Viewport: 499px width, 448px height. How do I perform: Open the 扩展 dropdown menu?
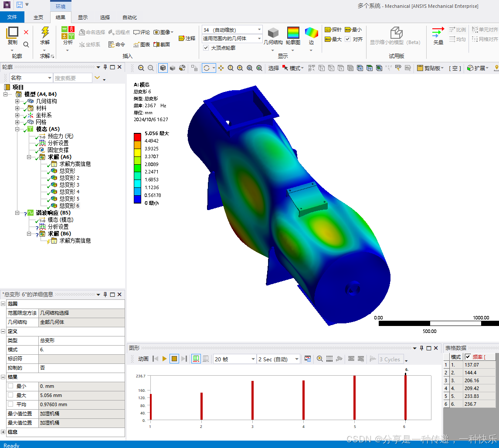[x=477, y=68]
